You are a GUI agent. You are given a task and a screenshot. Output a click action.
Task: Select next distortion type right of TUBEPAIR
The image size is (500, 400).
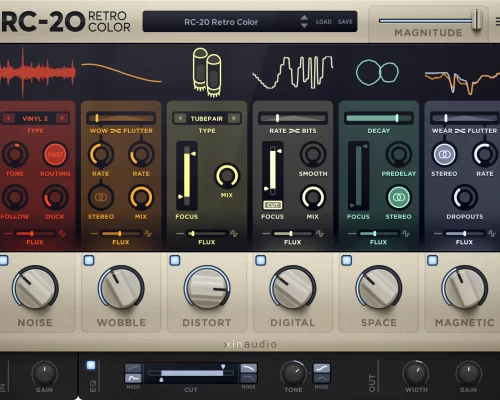(x=234, y=118)
